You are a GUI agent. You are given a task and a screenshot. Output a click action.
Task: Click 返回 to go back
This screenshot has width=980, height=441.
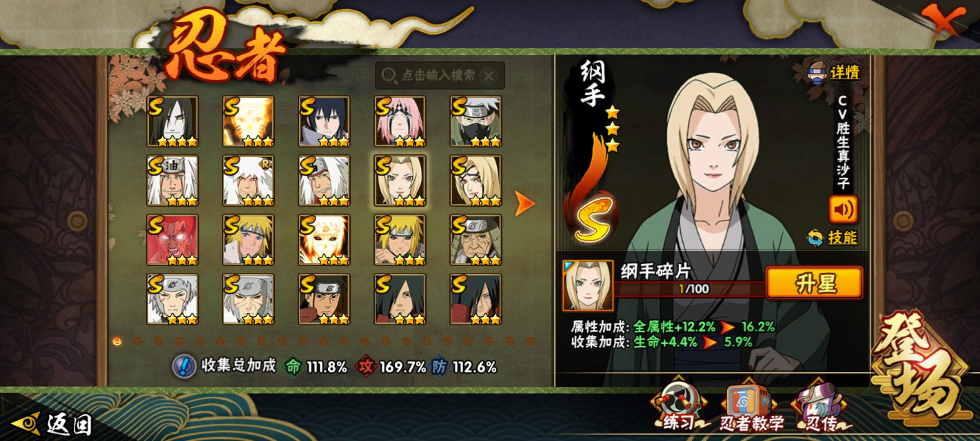(x=52, y=423)
